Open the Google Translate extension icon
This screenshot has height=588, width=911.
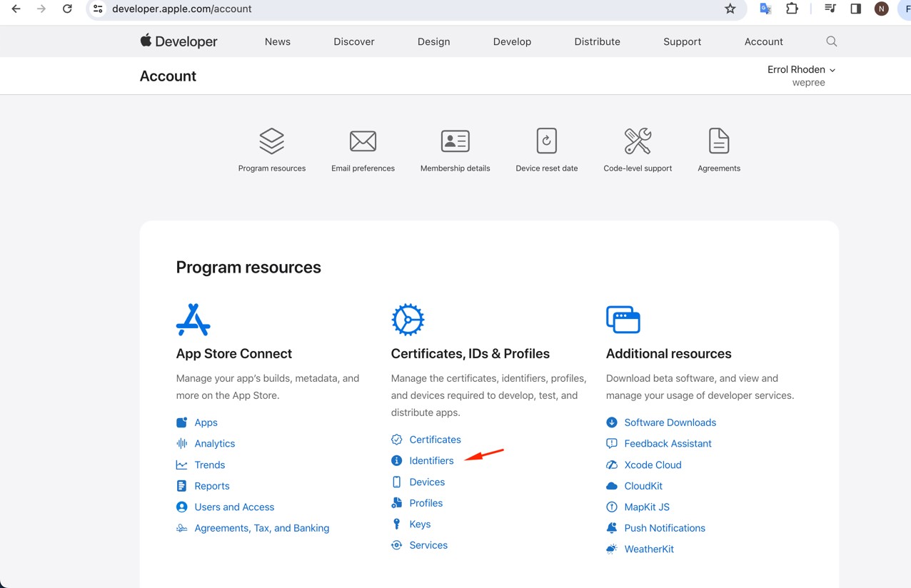coord(765,9)
